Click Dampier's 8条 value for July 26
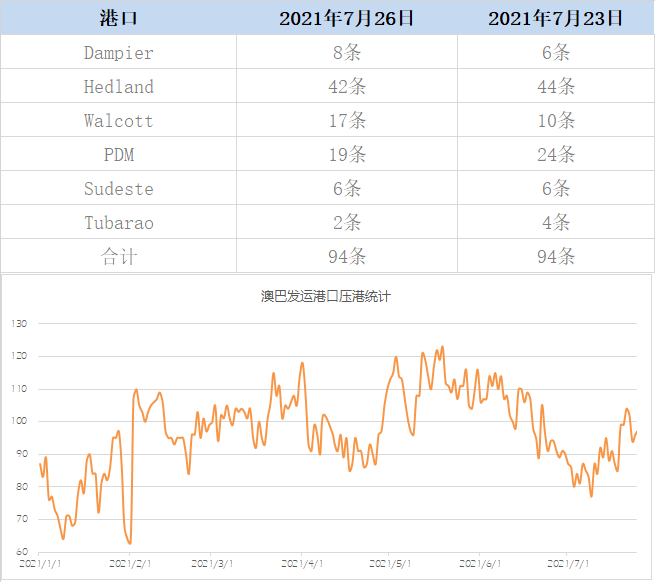Image resolution: width=655 pixels, height=582 pixels. click(347, 53)
